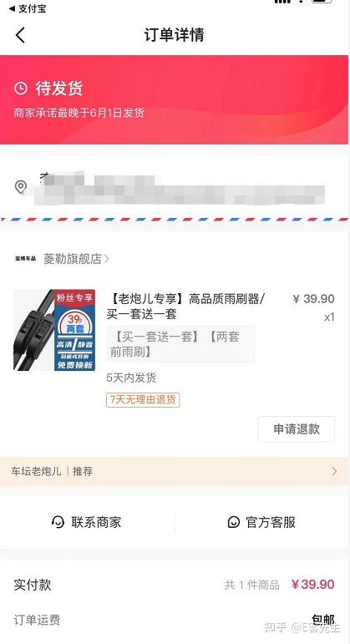Viewport: 350px width, 644px height.
Task: Expand the chevron next to 菱勒旗舰店
Action: 107,258
